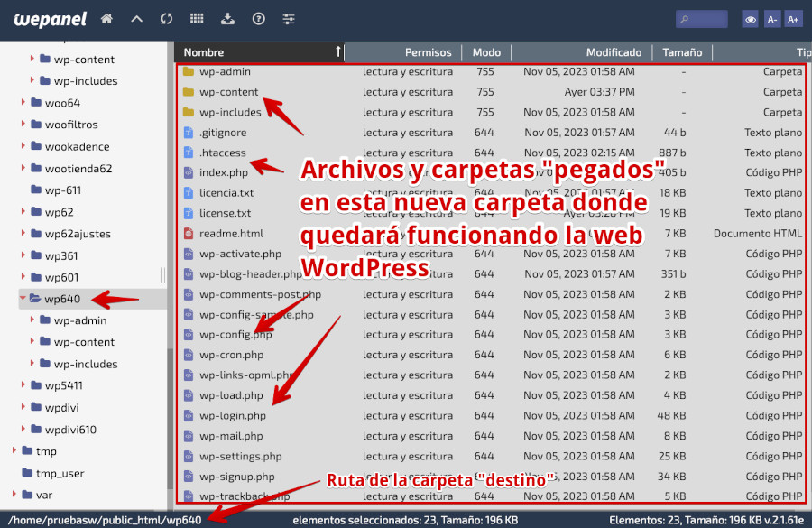
Task: Increase font size with A+ button
Action: tap(793, 20)
